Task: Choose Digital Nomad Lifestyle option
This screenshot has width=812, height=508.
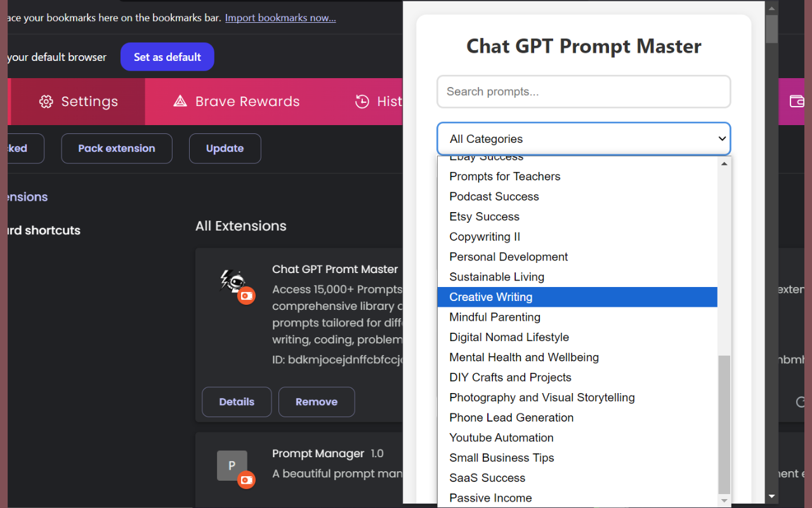Action: pos(577,337)
